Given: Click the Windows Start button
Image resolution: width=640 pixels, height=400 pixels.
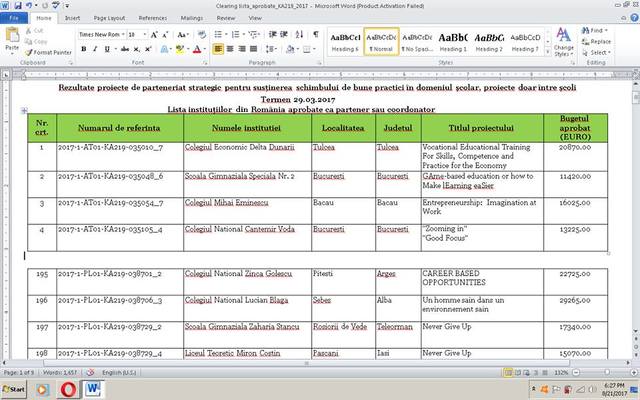Looking at the screenshot, I should 13,389.
